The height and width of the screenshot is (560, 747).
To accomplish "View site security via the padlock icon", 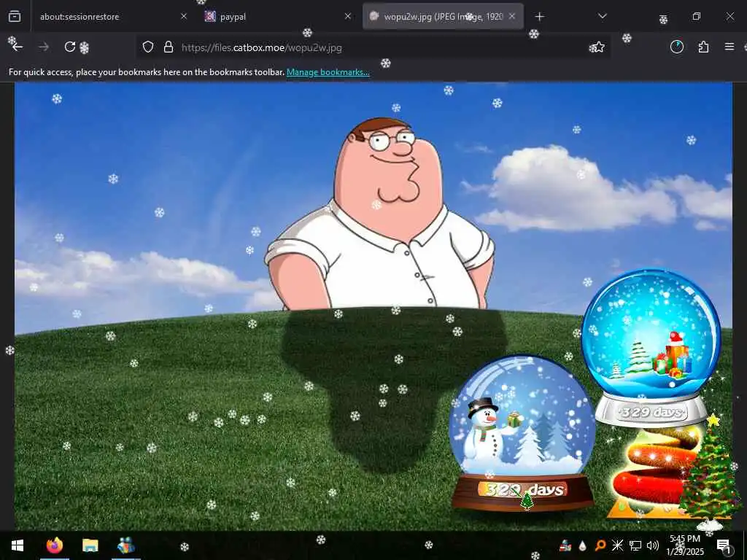I will point(169,47).
